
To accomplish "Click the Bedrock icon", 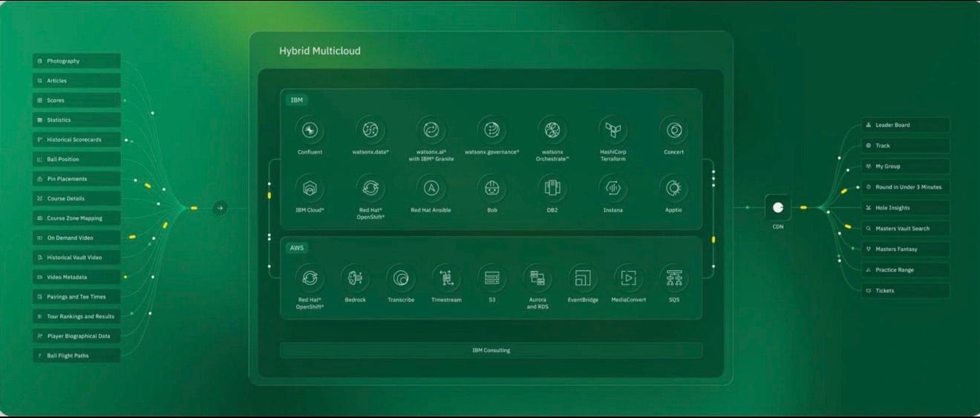I will click(x=355, y=278).
